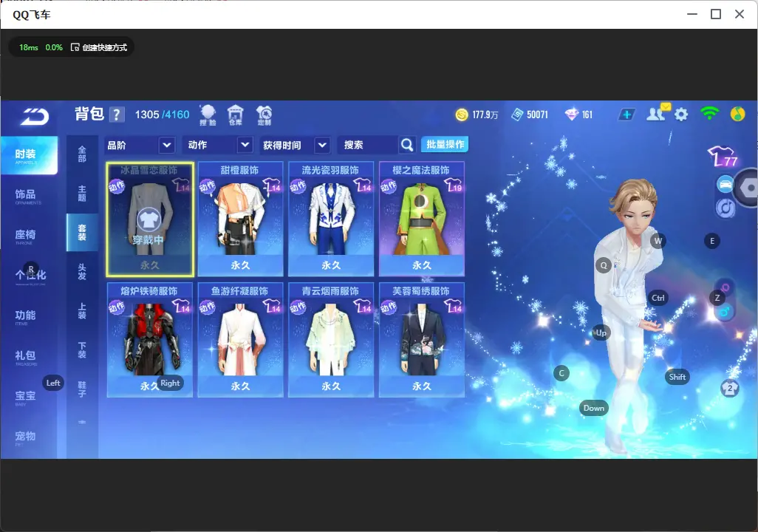The height and width of the screenshot is (532, 758).
Task: Switch to the 功能 category tab
Action: pyautogui.click(x=25, y=316)
